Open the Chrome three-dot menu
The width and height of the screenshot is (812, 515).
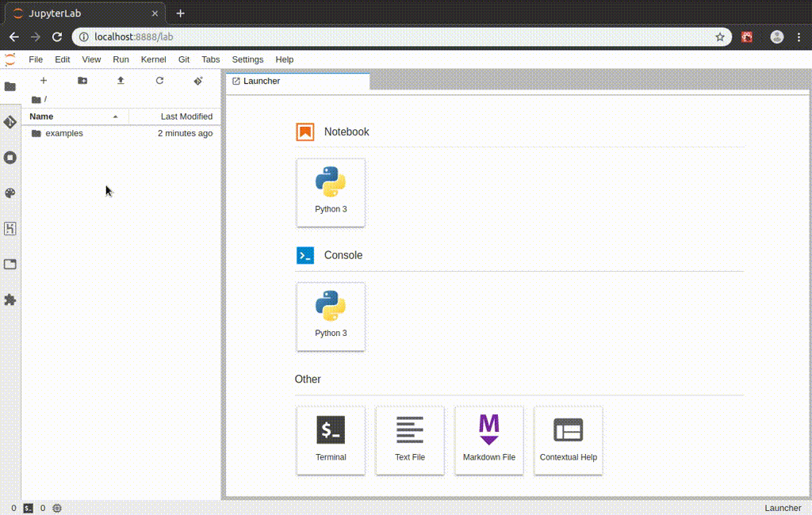coord(799,36)
